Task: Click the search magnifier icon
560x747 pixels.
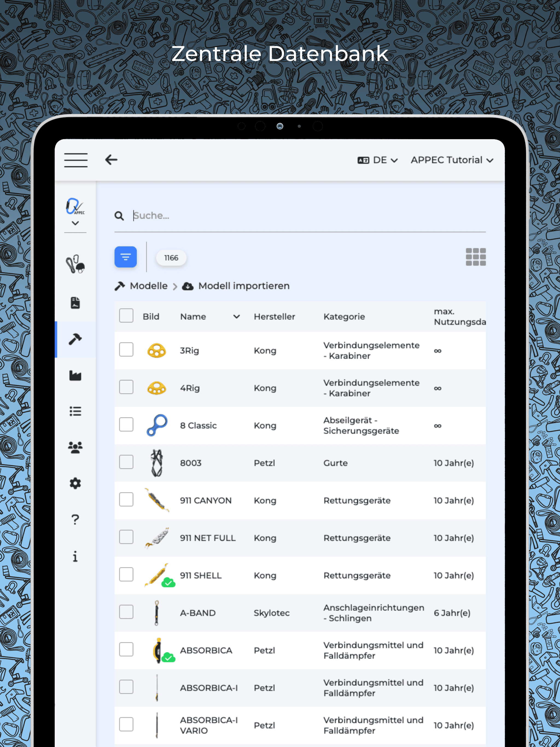Action: (x=119, y=216)
